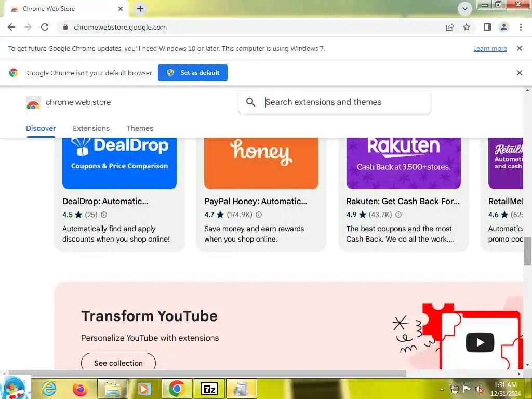Switch to the Extensions tab

pos(91,128)
